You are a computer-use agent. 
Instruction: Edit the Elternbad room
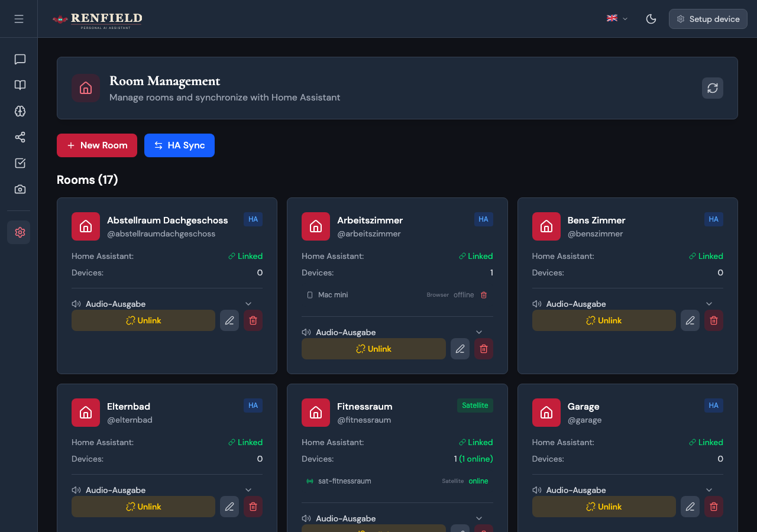(x=229, y=507)
